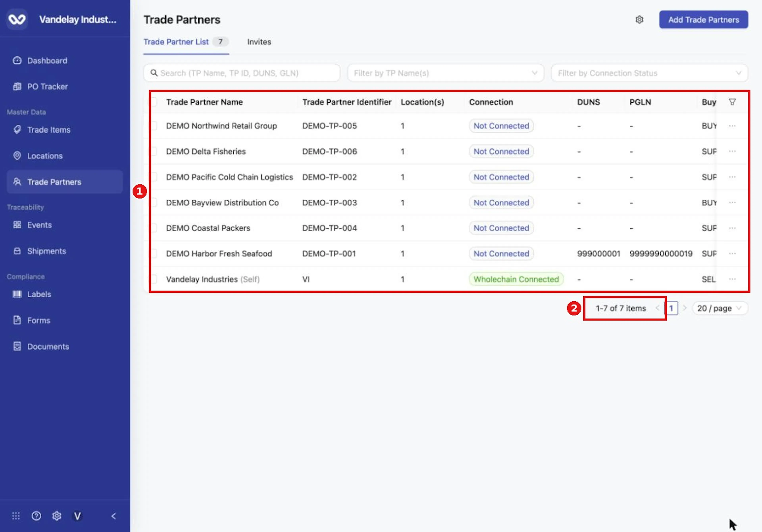Click the table settings gear near Add Trade Partners
This screenshot has height=532, width=762.
click(x=639, y=20)
